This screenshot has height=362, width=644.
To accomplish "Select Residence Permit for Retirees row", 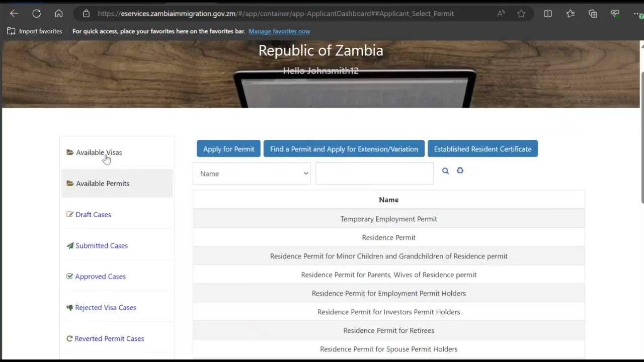I will (388, 330).
